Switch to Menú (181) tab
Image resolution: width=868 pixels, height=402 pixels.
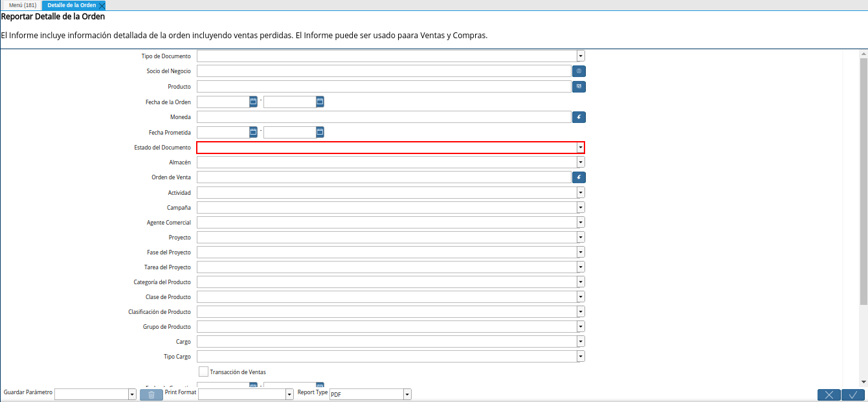(23, 5)
